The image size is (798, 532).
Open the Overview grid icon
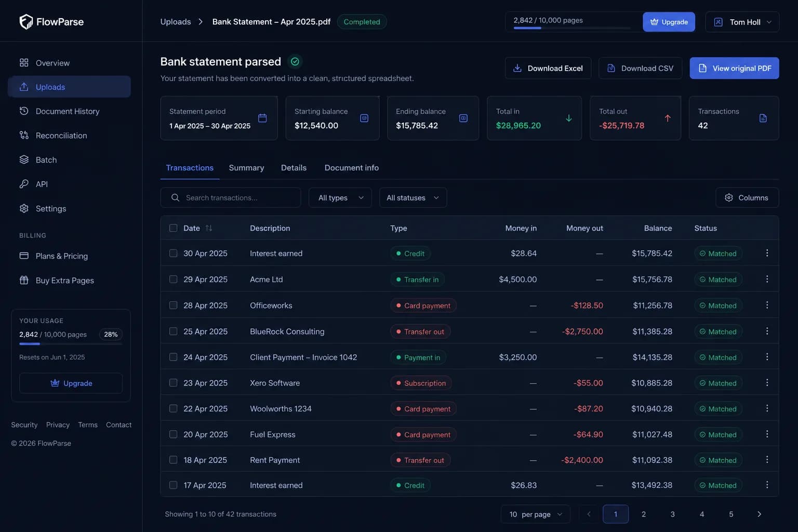tap(24, 63)
